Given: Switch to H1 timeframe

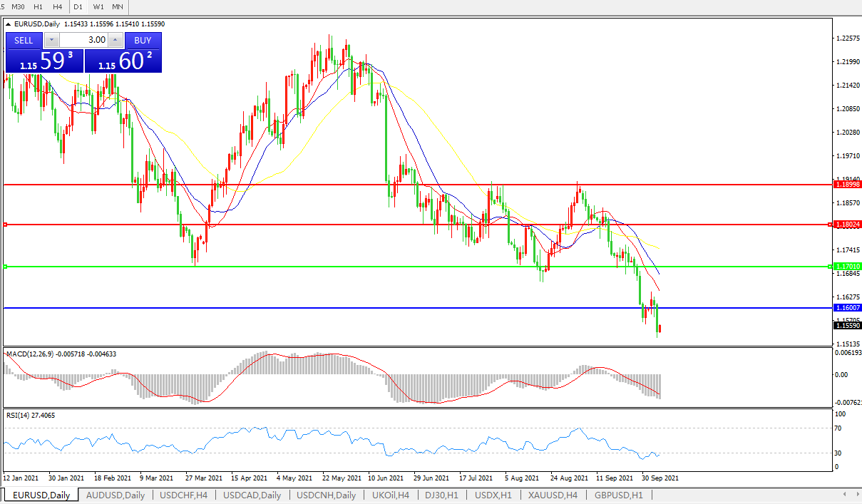Looking at the screenshot, I should 39,6.
